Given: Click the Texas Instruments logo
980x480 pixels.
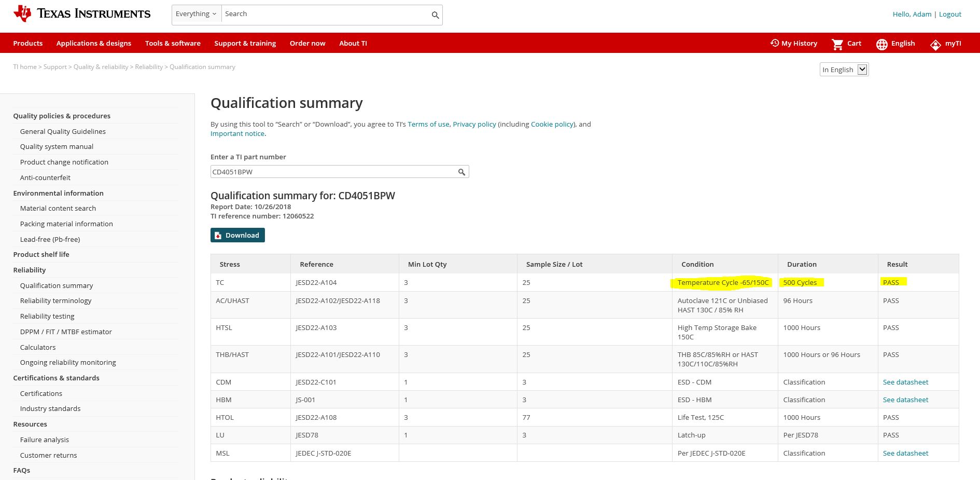Looking at the screenshot, I should (x=82, y=14).
